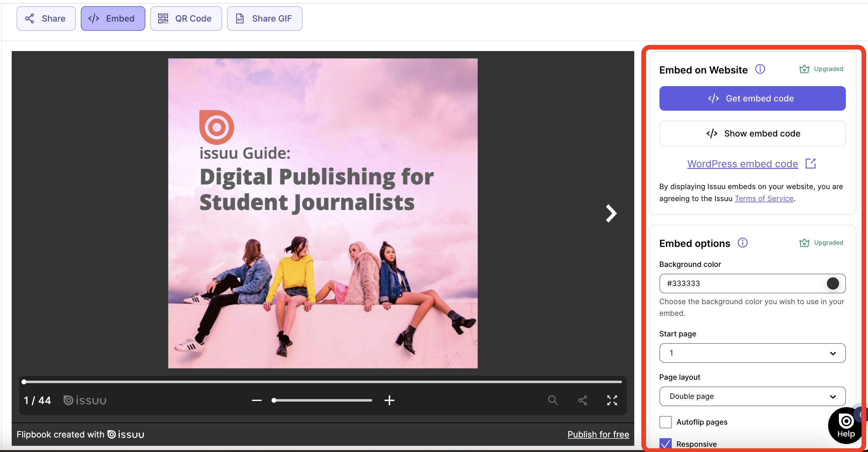Image resolution: width=868 pixels, height=452 pixels.
Task: Enter fullscreen with the expand icon
Action: pos(612,400)
